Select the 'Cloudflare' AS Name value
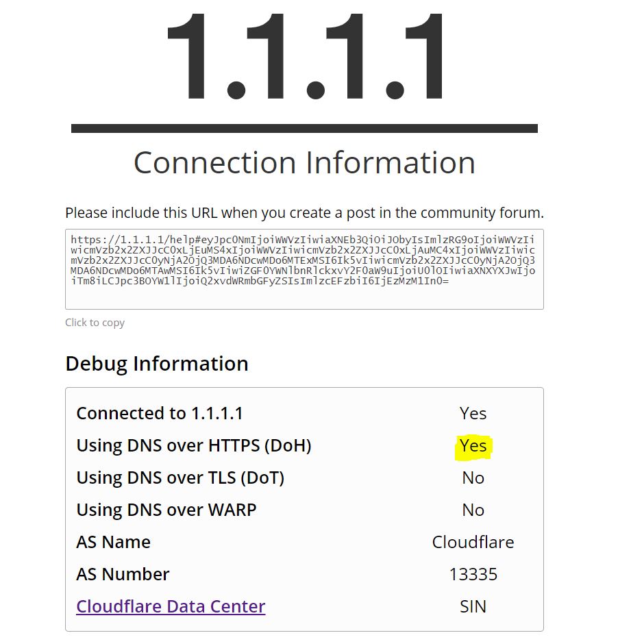 [x=473, y=542]
